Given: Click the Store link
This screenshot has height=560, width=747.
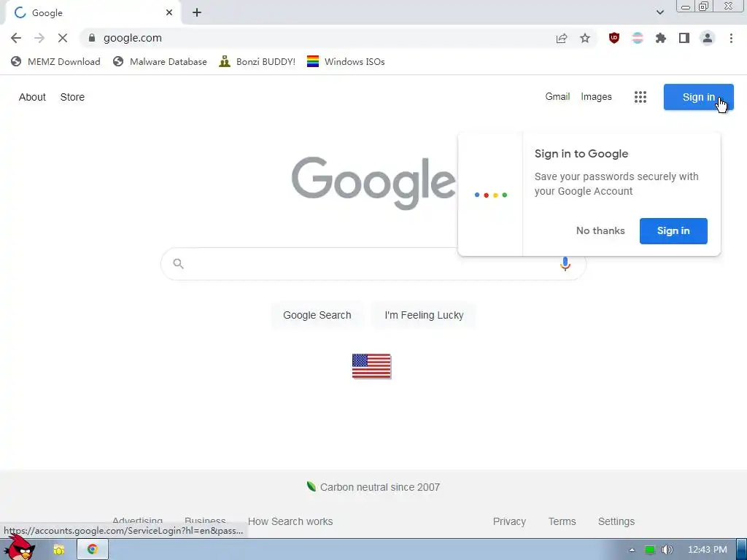Looking at the screenshot, I should pyautogui.click(x=72, y=97).
